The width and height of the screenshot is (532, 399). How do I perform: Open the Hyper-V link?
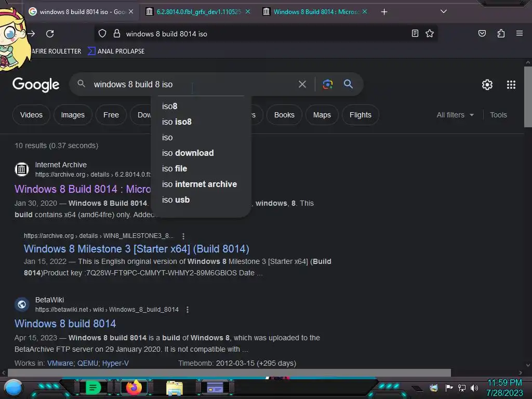click(115, 363)
